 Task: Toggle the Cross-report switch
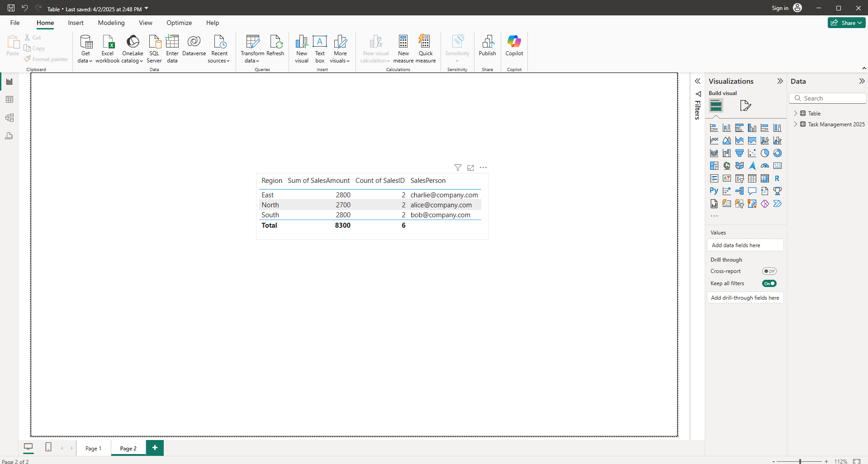point(769,271)
